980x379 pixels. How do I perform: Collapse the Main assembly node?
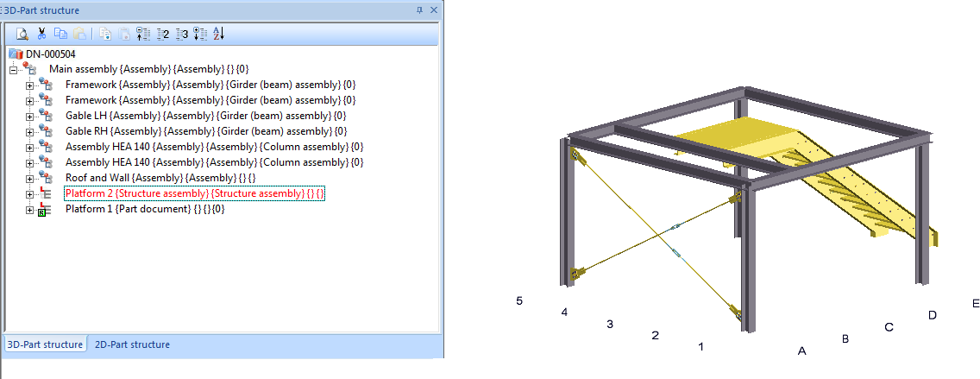[14, 70]
